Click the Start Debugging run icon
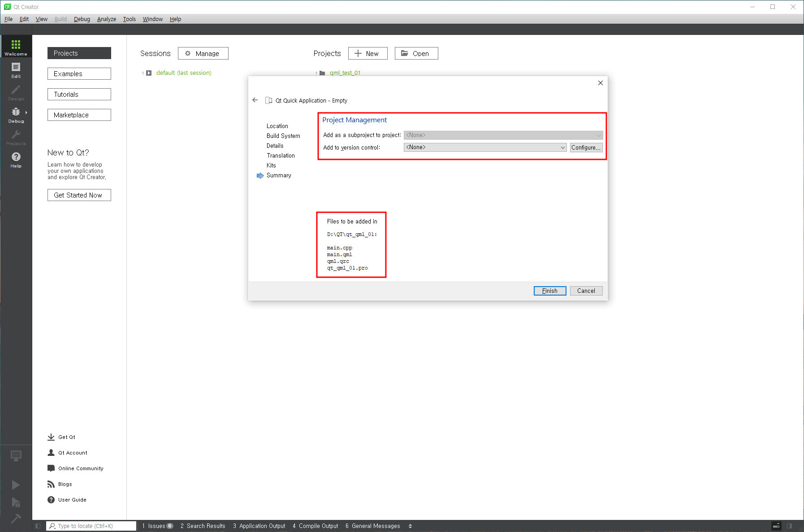804x532 pixels. [16, 502]
